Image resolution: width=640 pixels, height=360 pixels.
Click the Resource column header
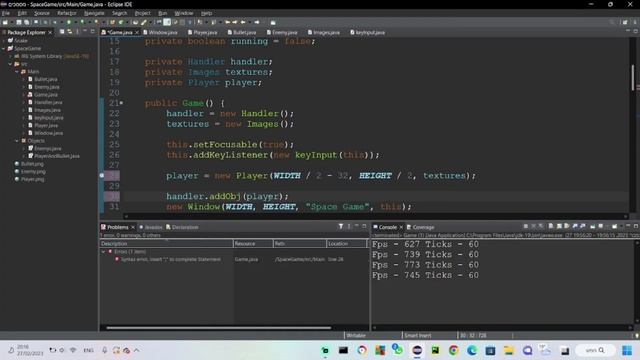(x=253, y=244)
